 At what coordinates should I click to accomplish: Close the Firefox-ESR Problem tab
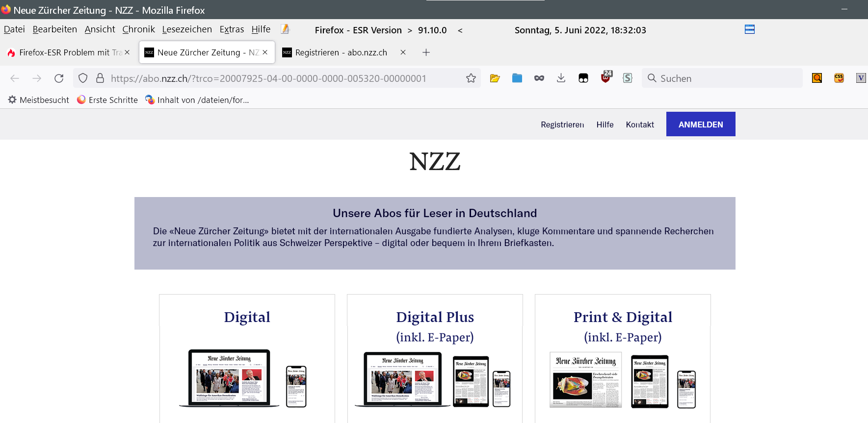click(127, 52)
